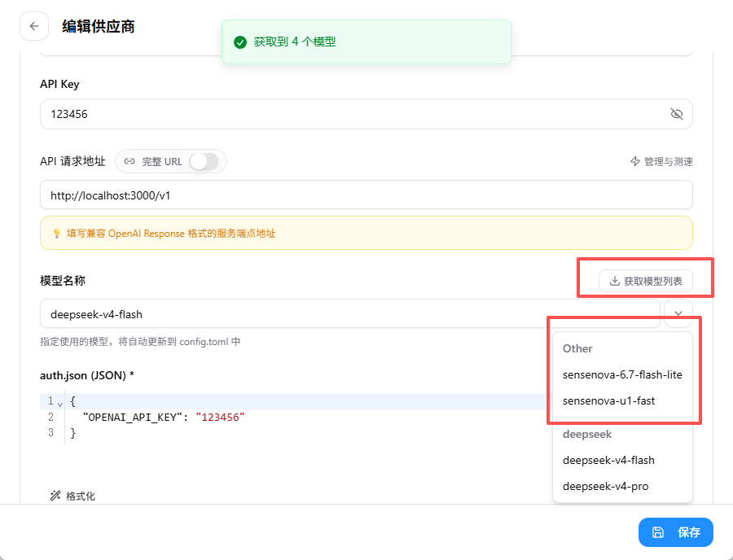Select sensenova-u1-fast model
This screenshot has height=560, width=733.
pyautogui.click(x=622, y=400)
